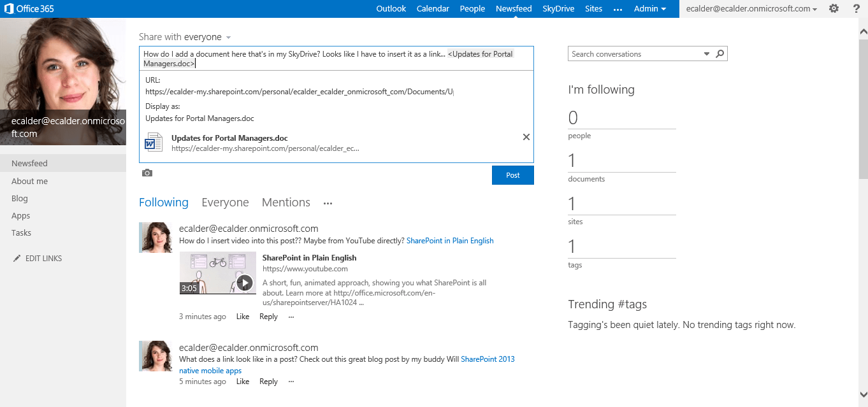
Task: Open the help question mark icon
Action: point(856,8)
